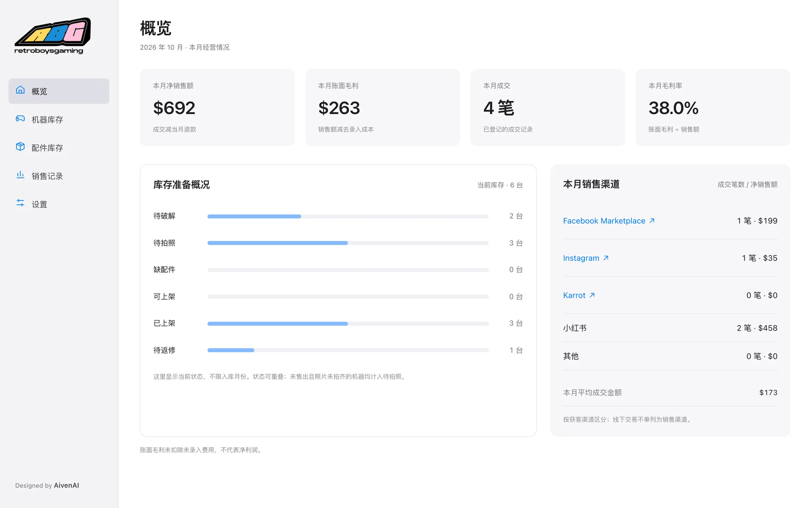Click the 概览 page title
Screen dimensions: 812x508
[156, 28]
